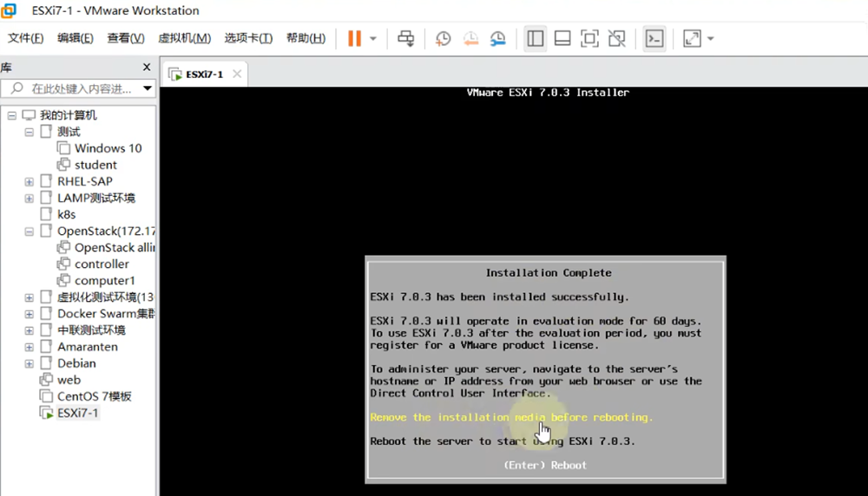Select the Amaranten folder item
The width and height of the screenshot is (868, 496).
pos(88,347)
